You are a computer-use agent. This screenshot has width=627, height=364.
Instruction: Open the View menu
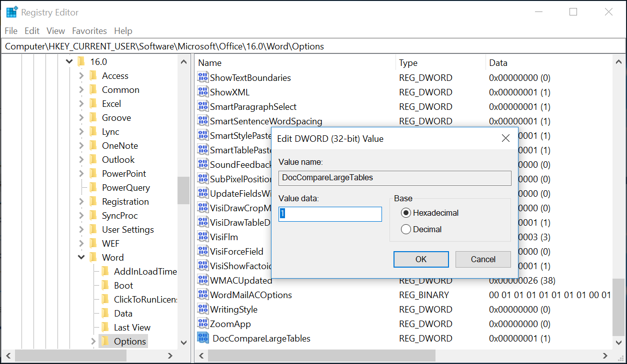pyautogui.click(x=55, y=30)
